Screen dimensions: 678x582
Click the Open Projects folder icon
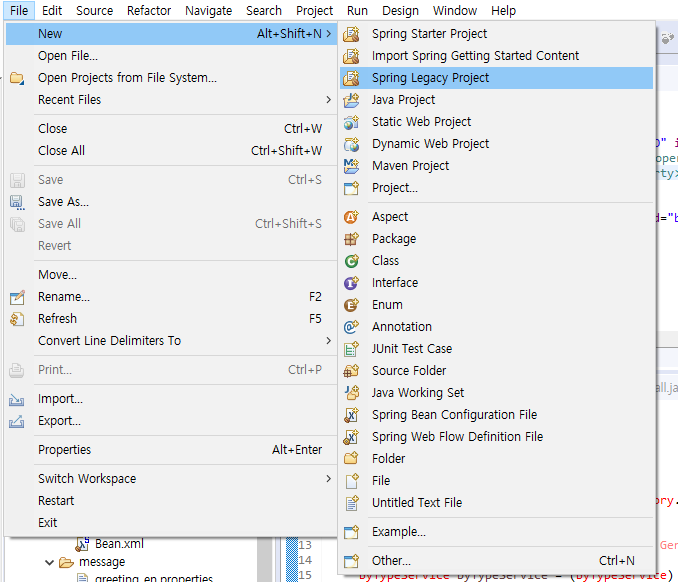pos(17,78)
